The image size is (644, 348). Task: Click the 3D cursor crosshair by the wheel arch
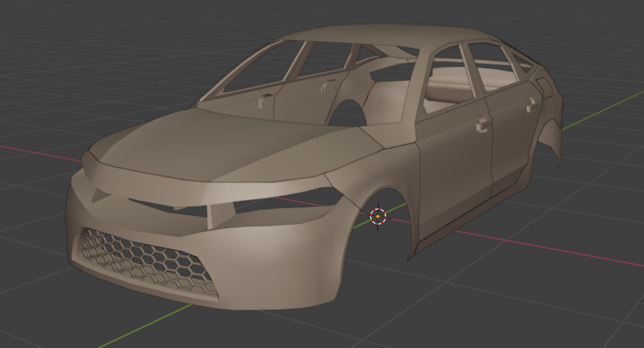pyautogui.click(x=378, y=216)
